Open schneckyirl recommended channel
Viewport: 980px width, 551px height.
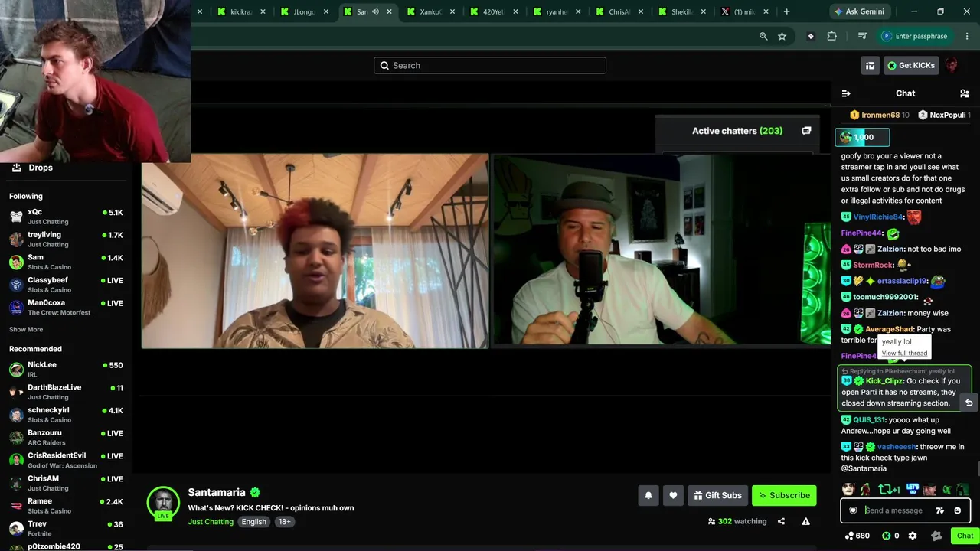[x=66, y=415]
